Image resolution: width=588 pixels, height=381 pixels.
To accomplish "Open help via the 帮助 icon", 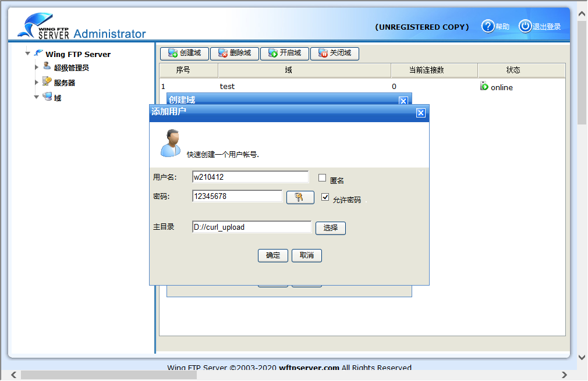I will [487, 26].
